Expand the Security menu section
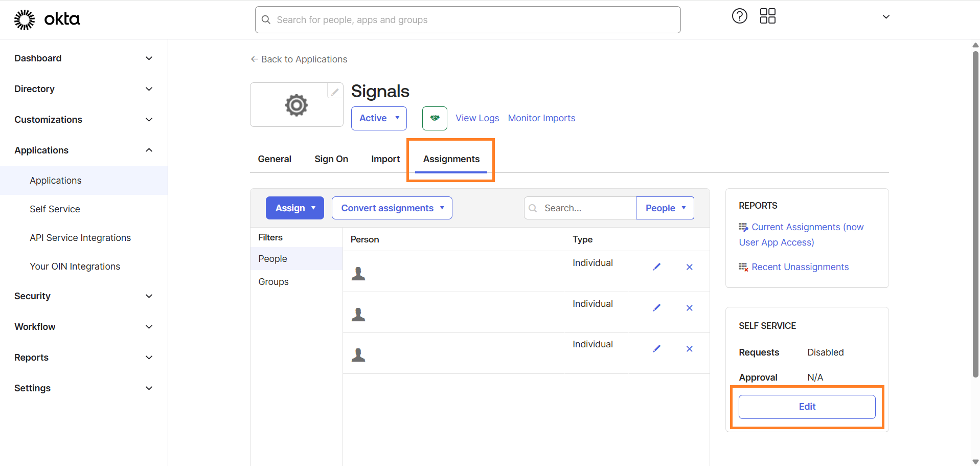This screenshot has width=980, height=466. tap(84, 296)
